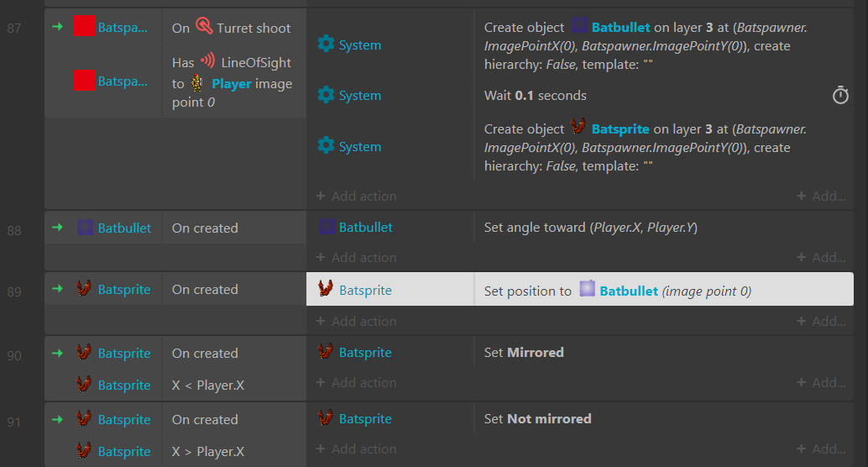Click the Batsprite icon in the highlighted action row
This screenshot has width=868, height=467.
(326, 289)
